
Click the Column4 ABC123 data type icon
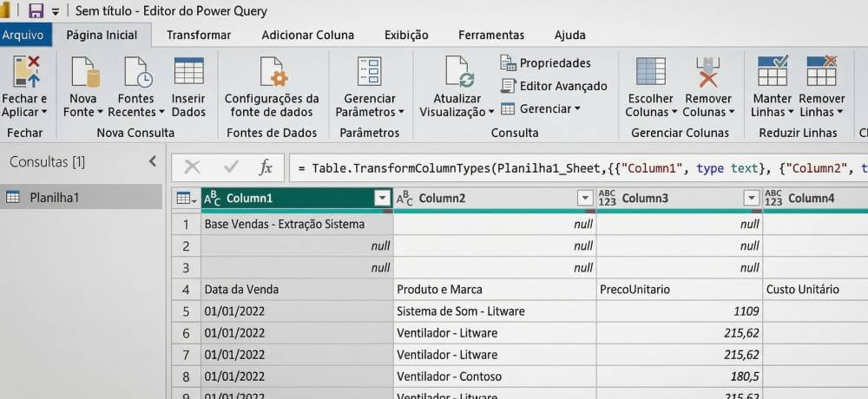pyautogui.click(x=773, y=198)
